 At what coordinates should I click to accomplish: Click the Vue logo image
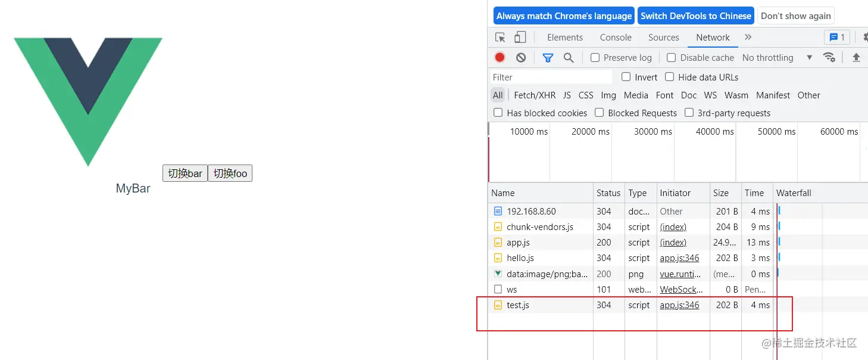point(88,102)
